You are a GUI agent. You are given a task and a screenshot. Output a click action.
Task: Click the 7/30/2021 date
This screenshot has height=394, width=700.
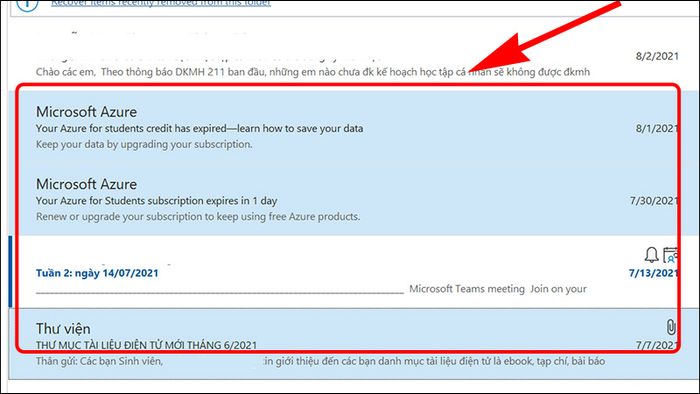click(x=654, y=201)
